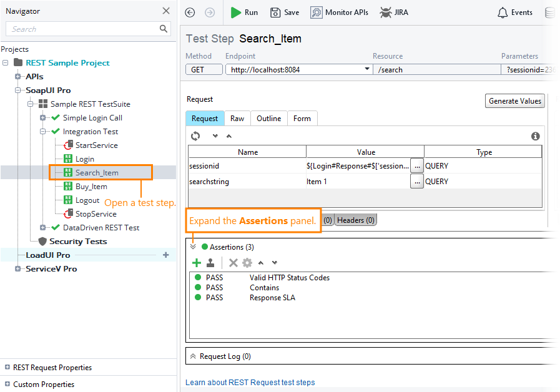Image resolution: width=560 pixels, height=392 pixels.
Task: Expand the Simple Login Call node
Action: pos(43,118)
